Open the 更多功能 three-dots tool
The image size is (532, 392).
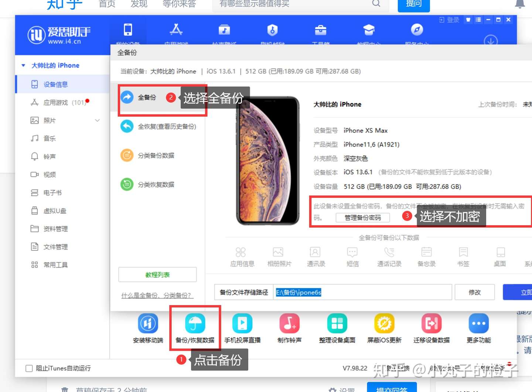point(479,323)
